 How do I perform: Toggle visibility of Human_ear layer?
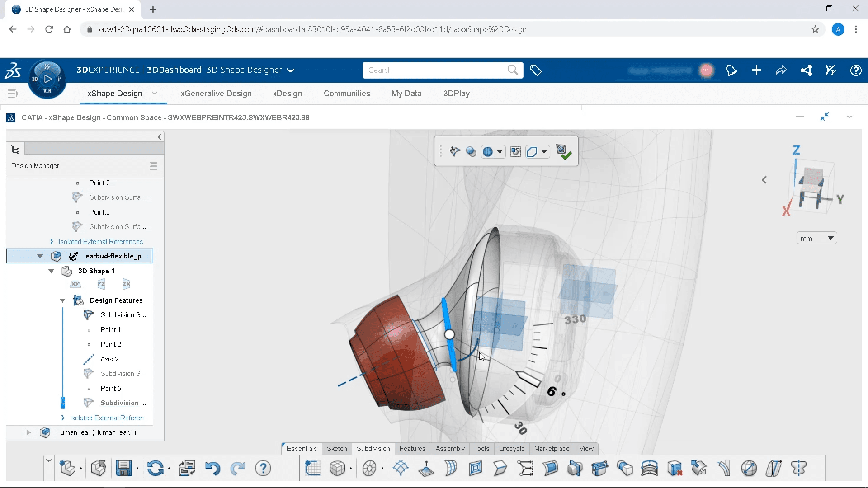(x=45, y=432)
